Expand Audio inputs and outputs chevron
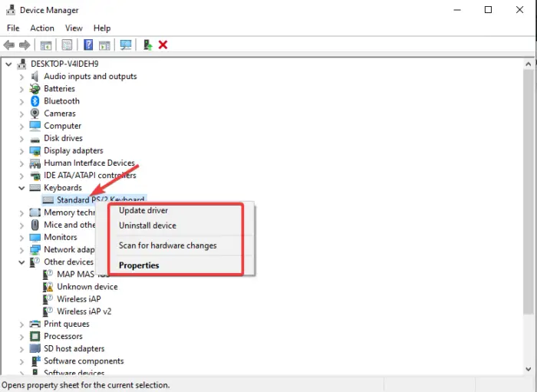The image size is (537, 392). [x=21, y=77]
